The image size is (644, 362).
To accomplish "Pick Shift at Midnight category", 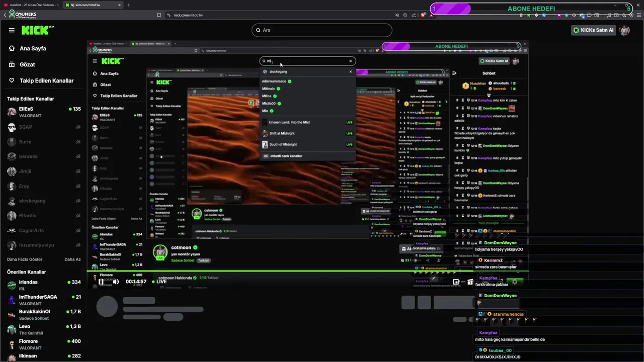I will point(307,133).
